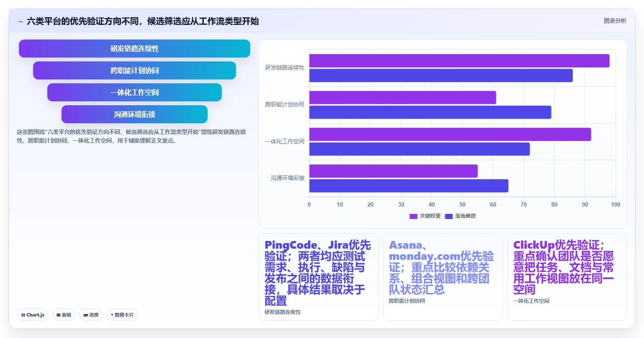This screenshot has width=644, height=338.
Task: Click the blue lightning icon beside the title
Action: tap(20, 21)
